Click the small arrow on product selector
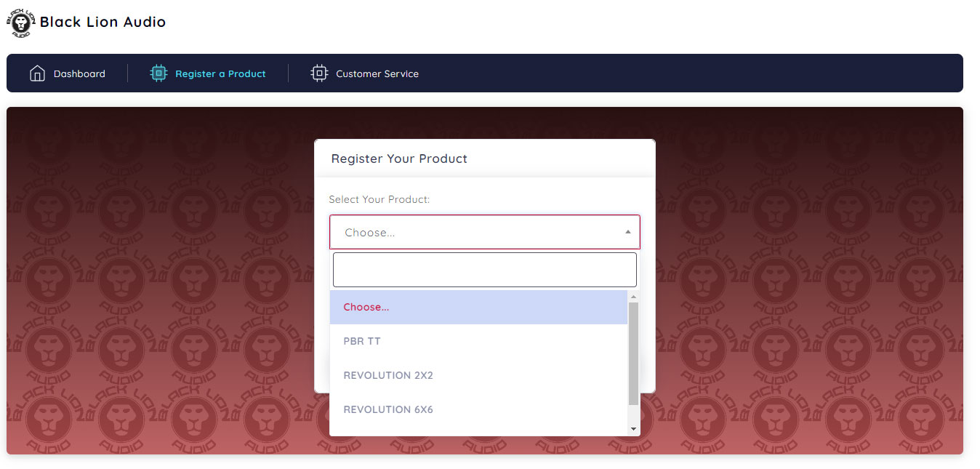 click(627, 232)
